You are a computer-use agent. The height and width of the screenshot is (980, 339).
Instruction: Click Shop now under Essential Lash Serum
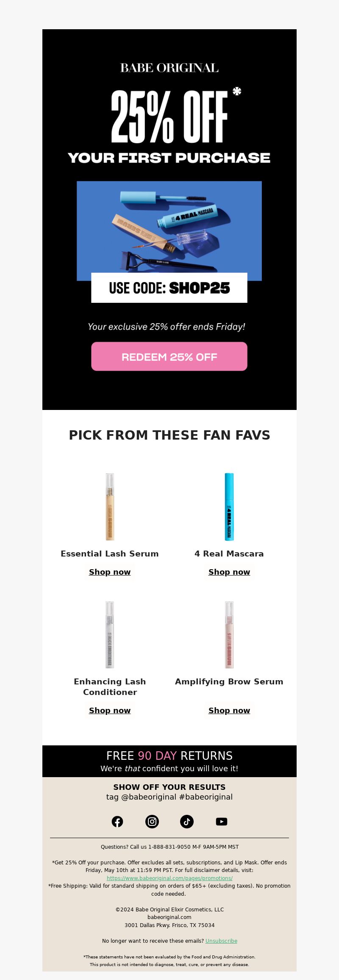(x=110, y=572)
